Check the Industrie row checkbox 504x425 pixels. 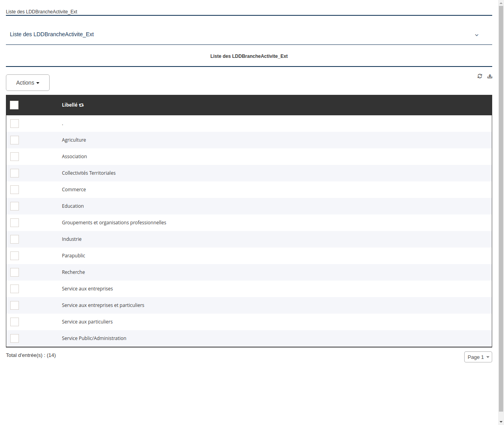(x=15, y=239)
